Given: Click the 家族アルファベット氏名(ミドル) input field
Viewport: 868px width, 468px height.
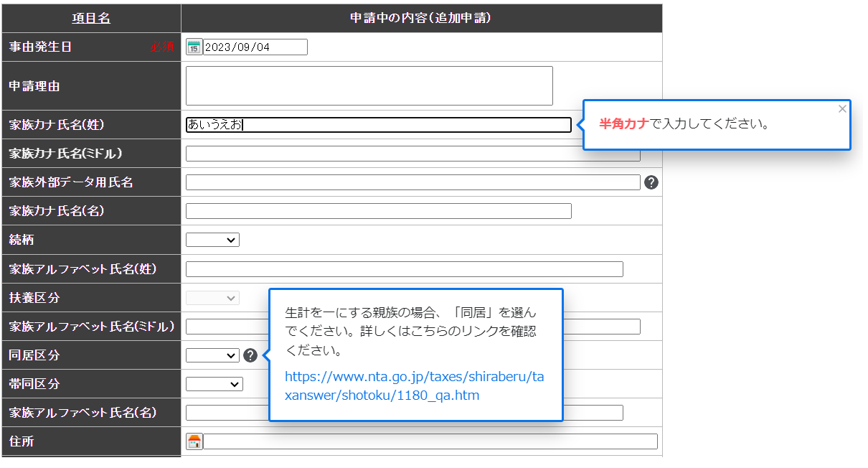Looking at the screenshot, I should 413,327.
